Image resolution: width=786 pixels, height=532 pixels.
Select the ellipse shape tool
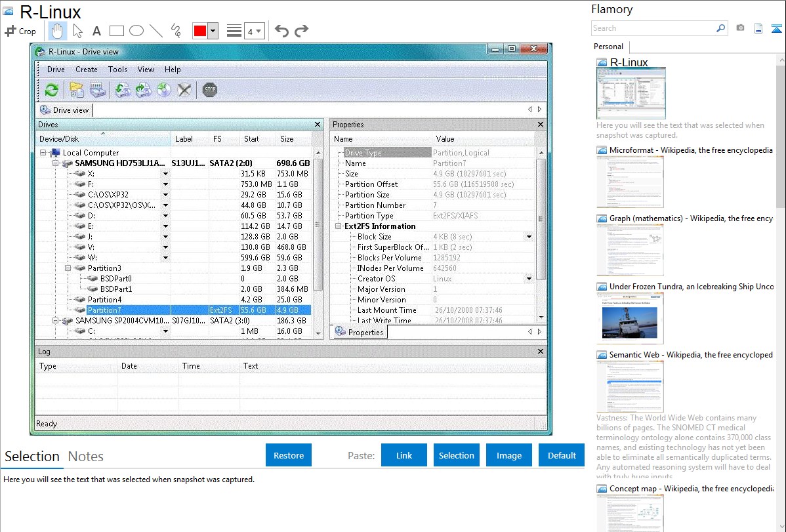(136, 31)
